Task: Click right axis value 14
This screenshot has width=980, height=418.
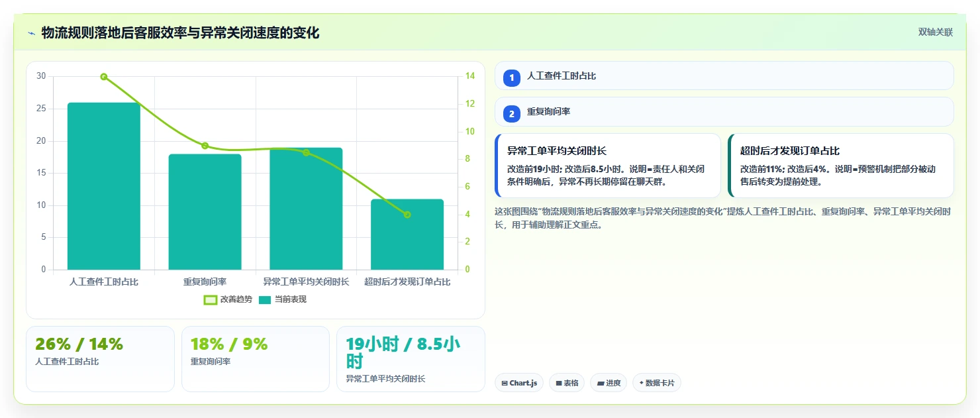Action: click(x=470, y=76)
